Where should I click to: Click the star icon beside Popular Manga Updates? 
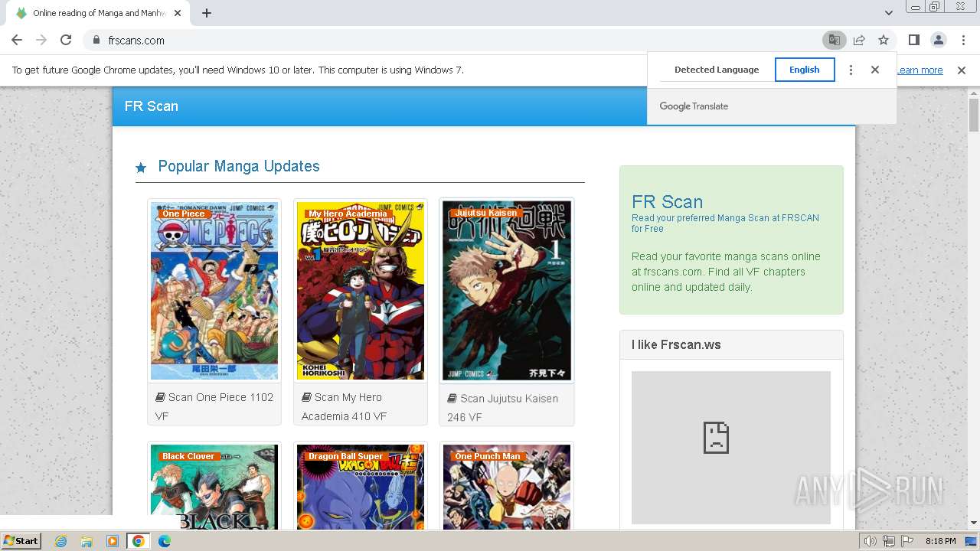[141, 168]
